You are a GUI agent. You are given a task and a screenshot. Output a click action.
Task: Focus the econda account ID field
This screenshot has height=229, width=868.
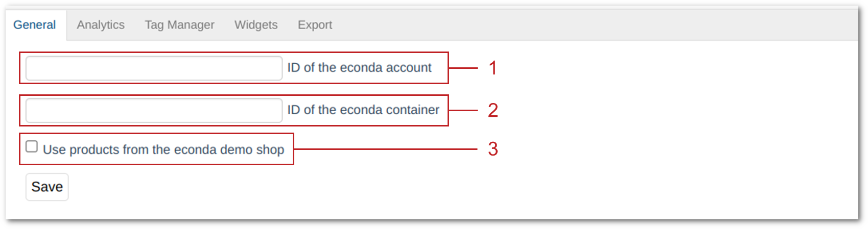tap(154, 68)
